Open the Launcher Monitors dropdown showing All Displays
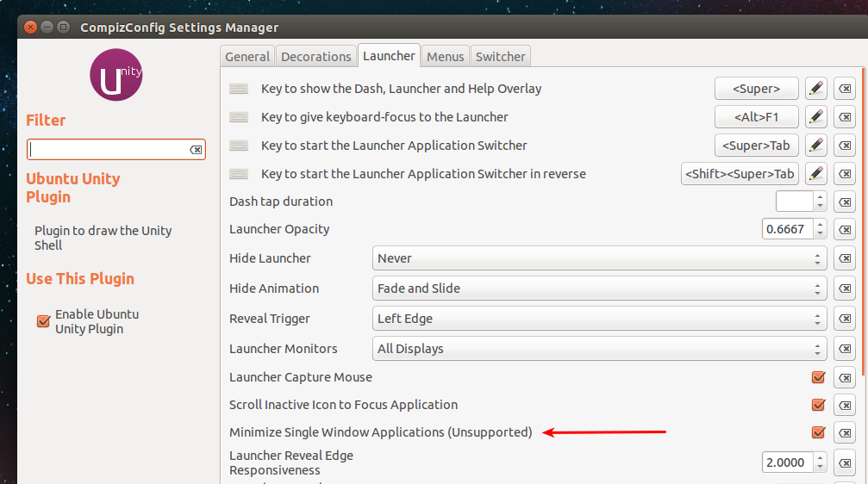The image size is (868, 484). click(600, 349)
